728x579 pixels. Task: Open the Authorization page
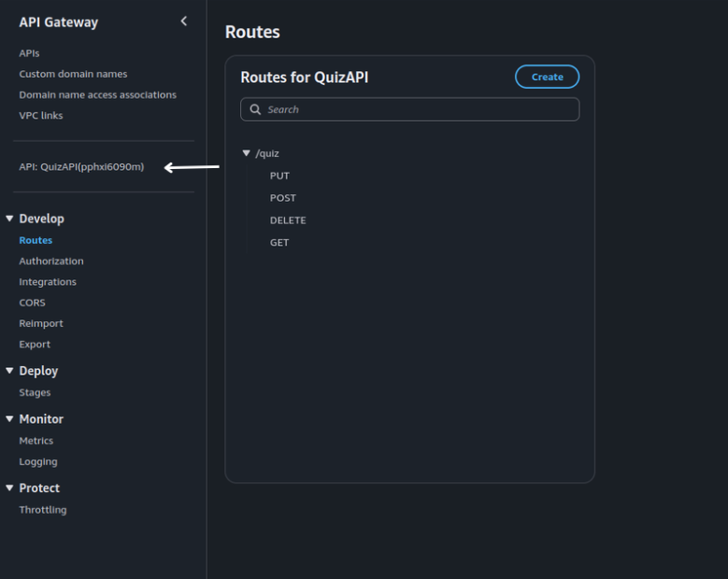51,261
